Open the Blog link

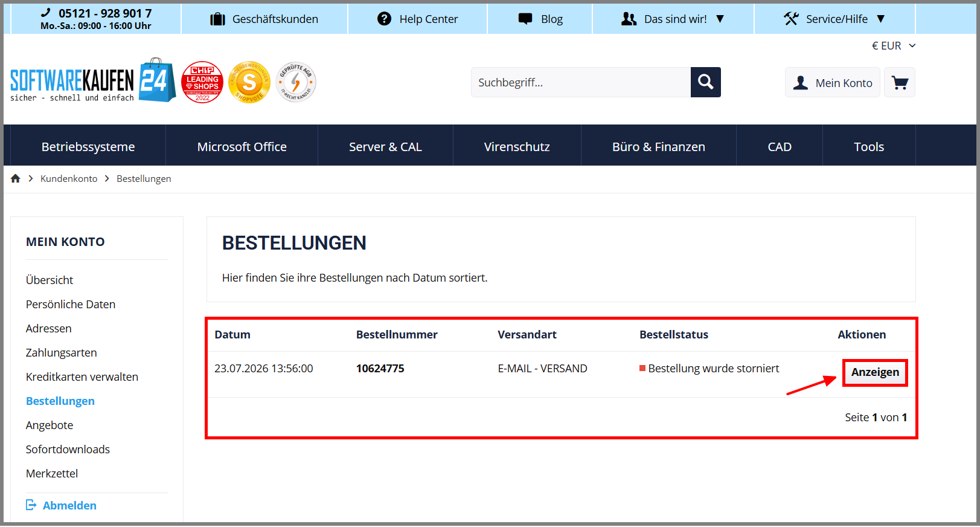coord(552,19)
